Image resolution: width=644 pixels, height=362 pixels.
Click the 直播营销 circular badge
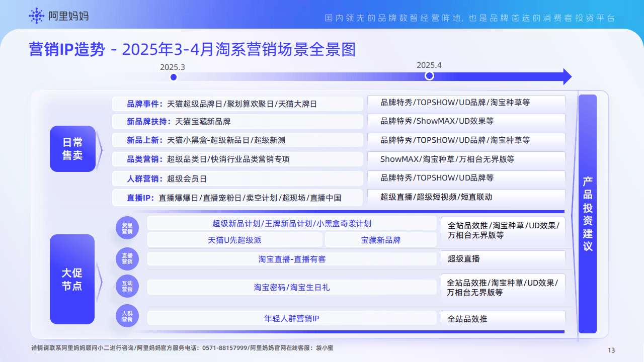(x=127, y=258)
